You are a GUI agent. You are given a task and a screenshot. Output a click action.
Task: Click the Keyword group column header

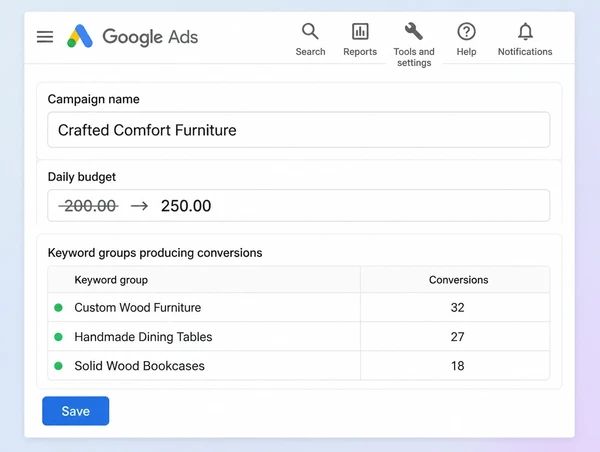tap(111, 280)
